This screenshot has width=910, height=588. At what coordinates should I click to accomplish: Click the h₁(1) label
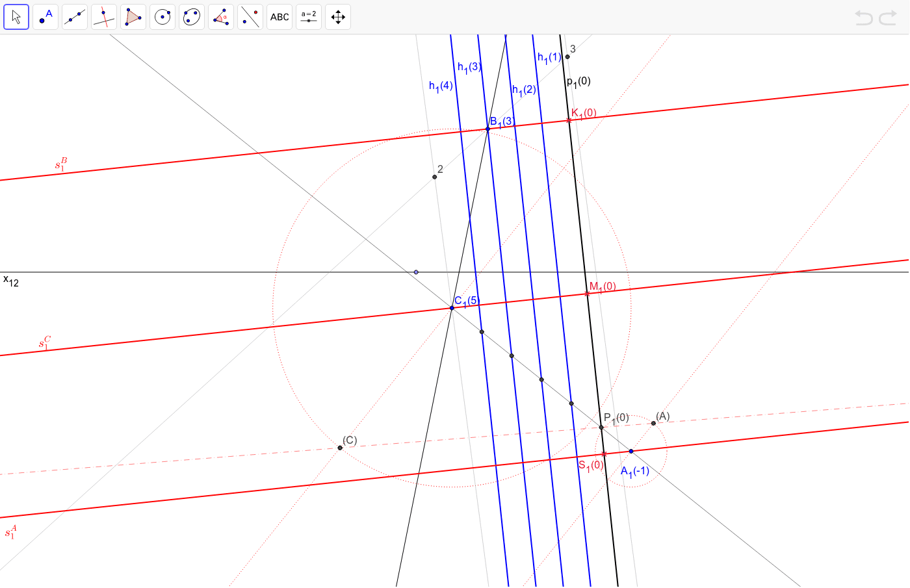pos(549,58)
